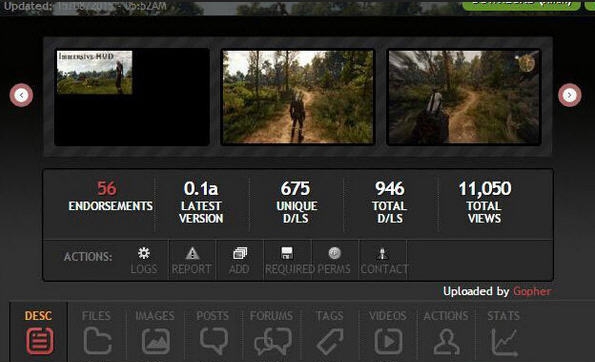The height and width of the screenshot is (362, 595).
Task: Switch to the ACTIONS tab
Action: pos(446,332)
